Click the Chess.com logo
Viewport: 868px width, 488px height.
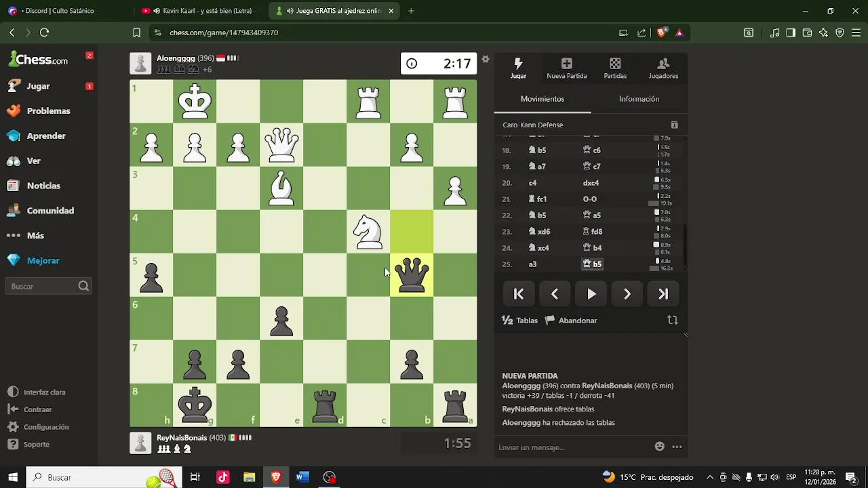point(38,60)
